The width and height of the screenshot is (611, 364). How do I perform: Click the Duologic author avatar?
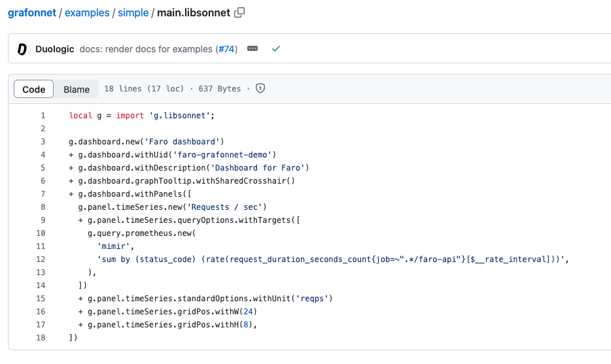tap(24, 49)
